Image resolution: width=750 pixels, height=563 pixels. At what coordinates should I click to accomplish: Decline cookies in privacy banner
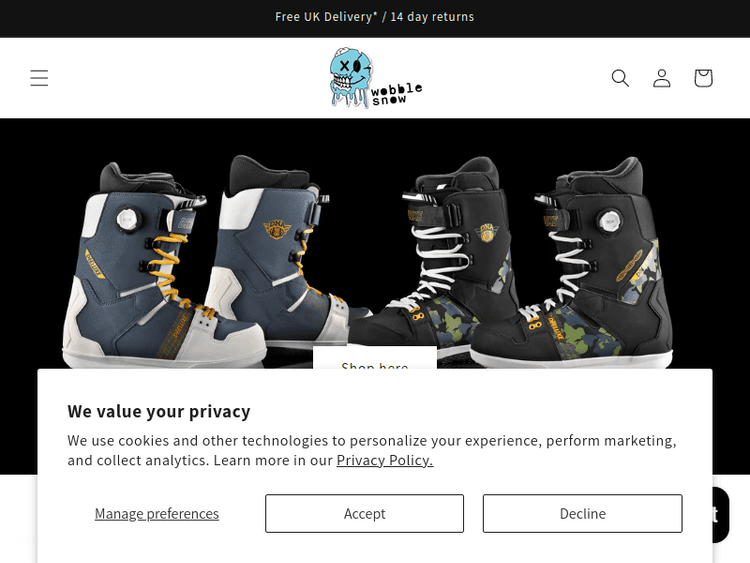click(583, 513)
